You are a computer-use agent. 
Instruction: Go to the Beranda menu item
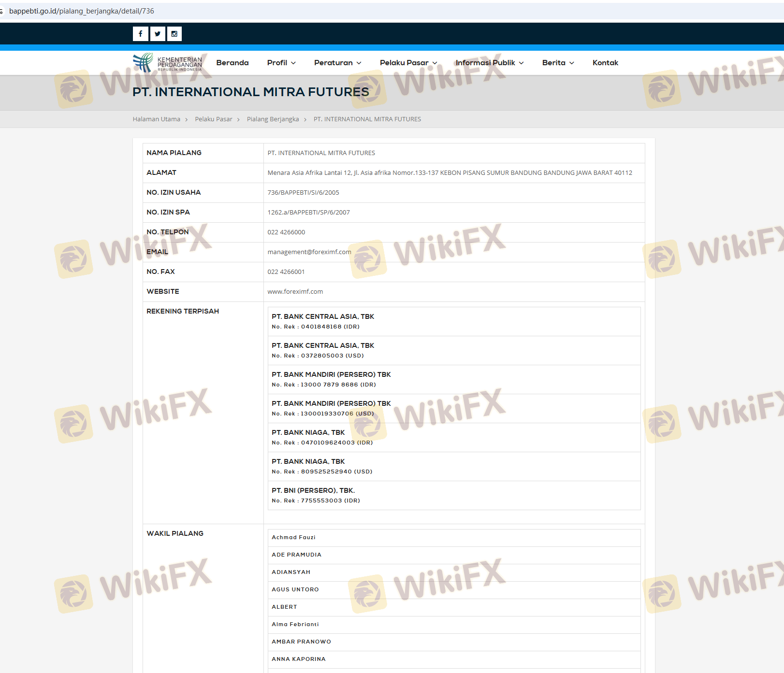click(232, 63)
